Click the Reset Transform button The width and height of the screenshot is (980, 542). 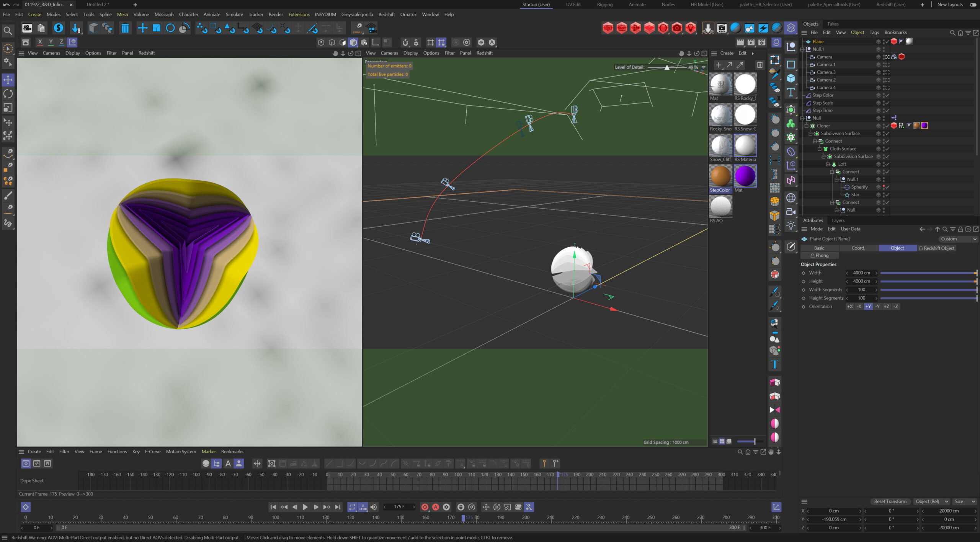click(890, 501)
